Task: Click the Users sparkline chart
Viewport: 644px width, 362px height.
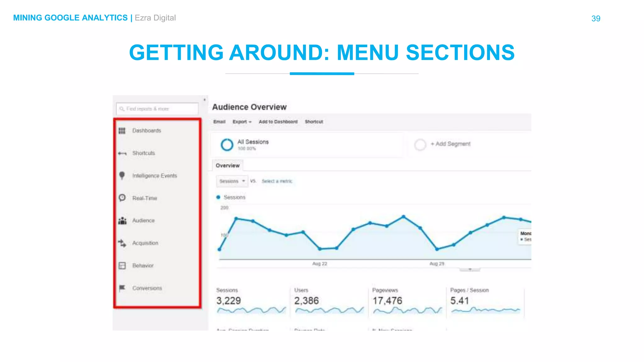Action: point(330,310)
